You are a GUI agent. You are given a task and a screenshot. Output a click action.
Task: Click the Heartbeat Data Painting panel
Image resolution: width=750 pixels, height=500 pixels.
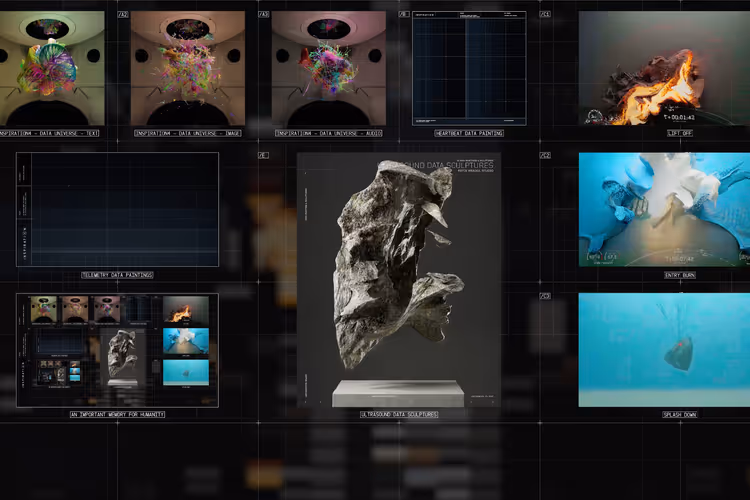[469, 68]
